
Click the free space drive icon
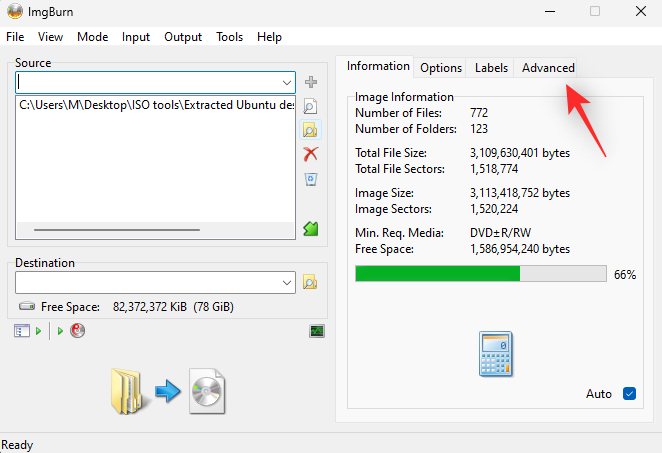coord(27,306)
